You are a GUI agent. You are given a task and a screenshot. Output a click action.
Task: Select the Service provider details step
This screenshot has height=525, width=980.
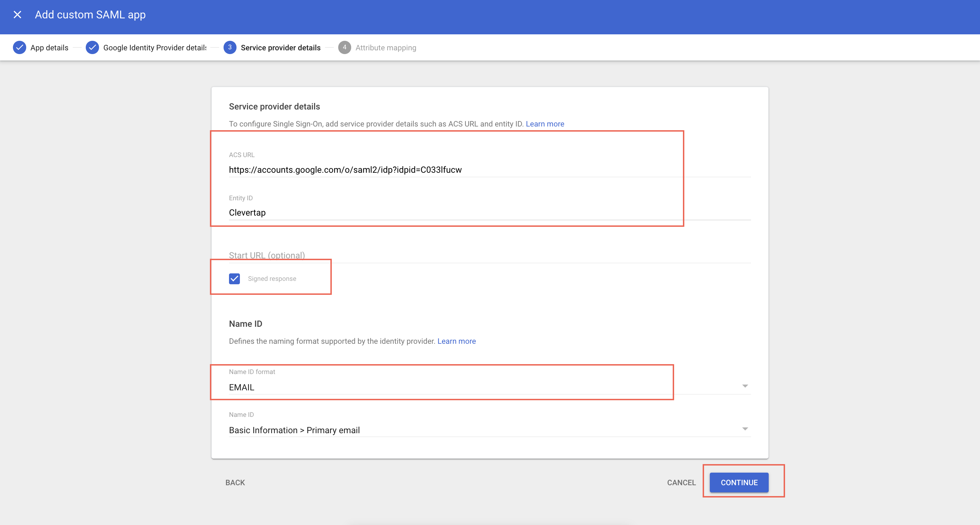pyautogui.click(x=281, y=48)
